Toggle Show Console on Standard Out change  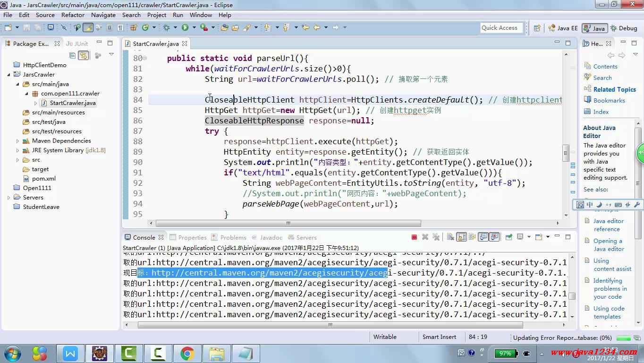point(483,237)
